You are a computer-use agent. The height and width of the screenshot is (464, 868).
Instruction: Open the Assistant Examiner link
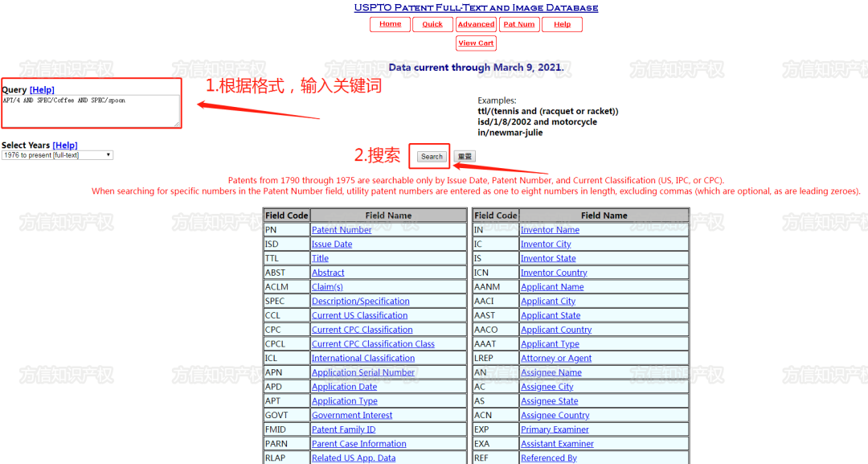point(558,444)
